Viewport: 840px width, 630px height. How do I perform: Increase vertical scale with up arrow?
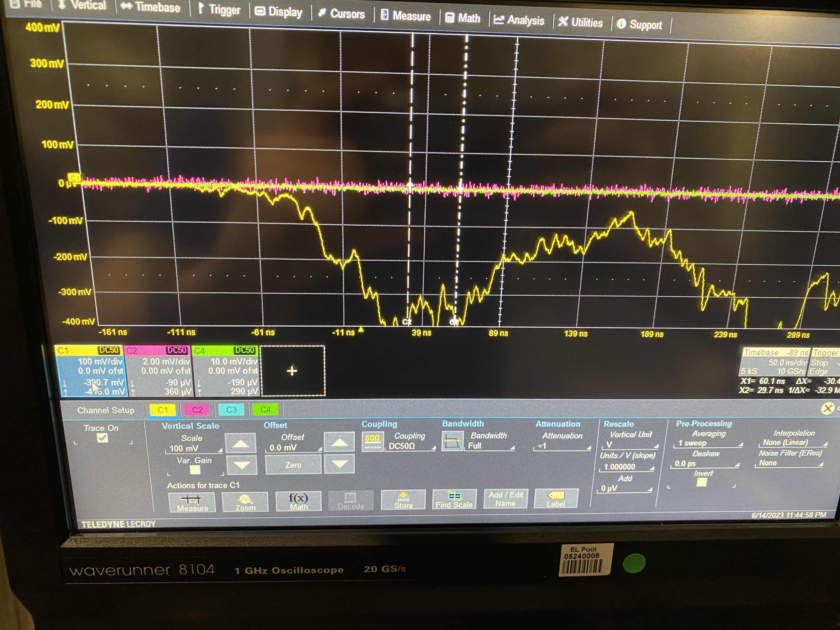241,444
